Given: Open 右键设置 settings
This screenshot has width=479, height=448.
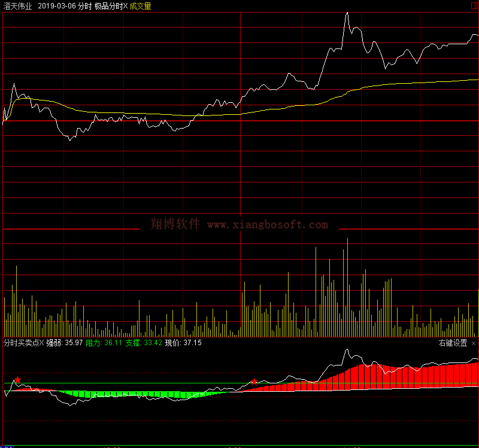Looking at the screenshot, I should click(x=453, y=343).
